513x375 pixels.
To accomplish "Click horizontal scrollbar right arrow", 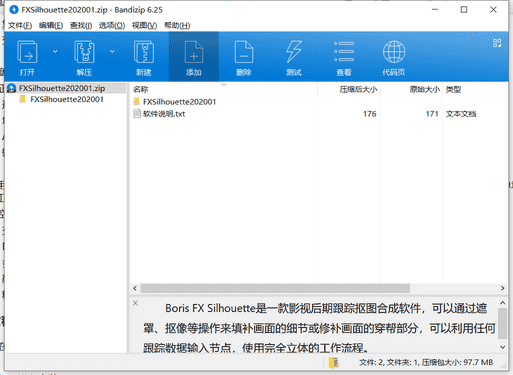I will 503,288.
